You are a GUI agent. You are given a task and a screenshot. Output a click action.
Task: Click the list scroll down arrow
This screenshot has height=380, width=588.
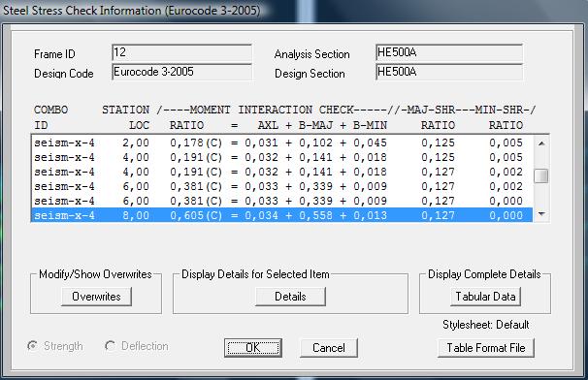point(541,214)
